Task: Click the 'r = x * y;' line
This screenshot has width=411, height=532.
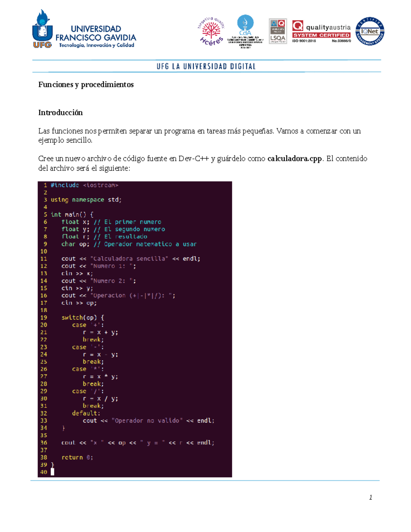Action: 100,376
